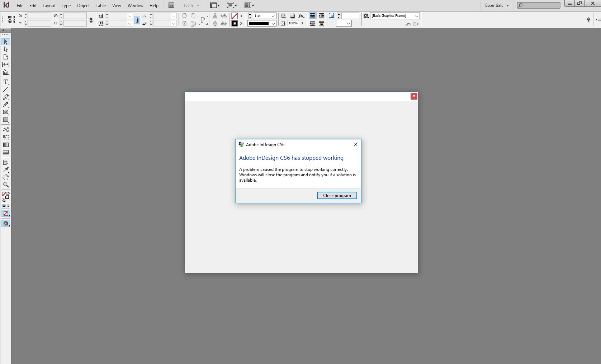This screenshot has width=601, height=364.
Task: Toggle Formatting affects container button
Action: click(x=4, y=206)
